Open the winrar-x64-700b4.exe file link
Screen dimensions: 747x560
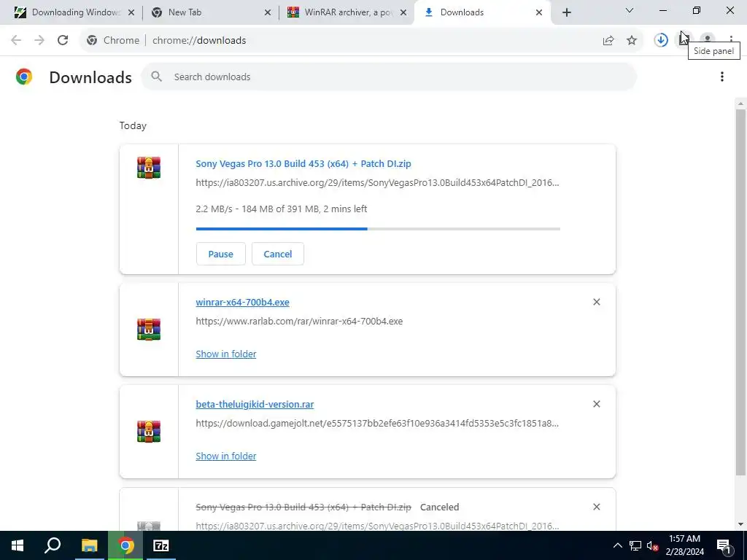[x=242, y=302]
